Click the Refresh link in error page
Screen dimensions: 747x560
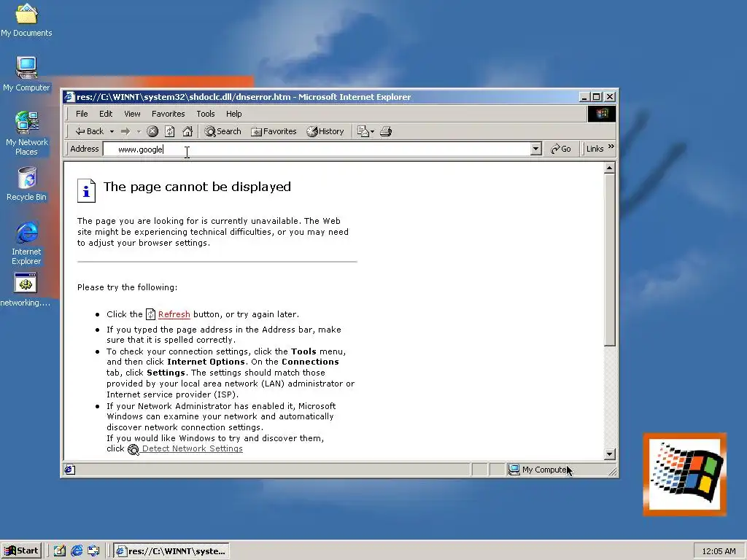[174, 314]
